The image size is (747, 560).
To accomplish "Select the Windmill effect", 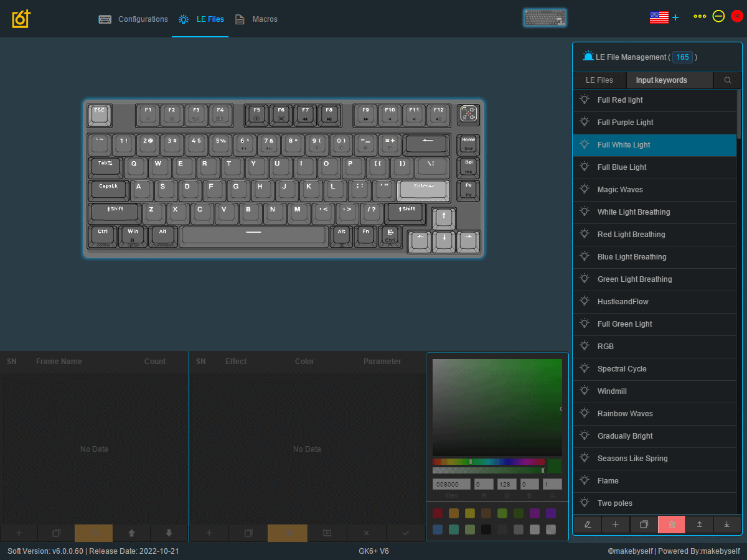I will click(x=654, y=391).
